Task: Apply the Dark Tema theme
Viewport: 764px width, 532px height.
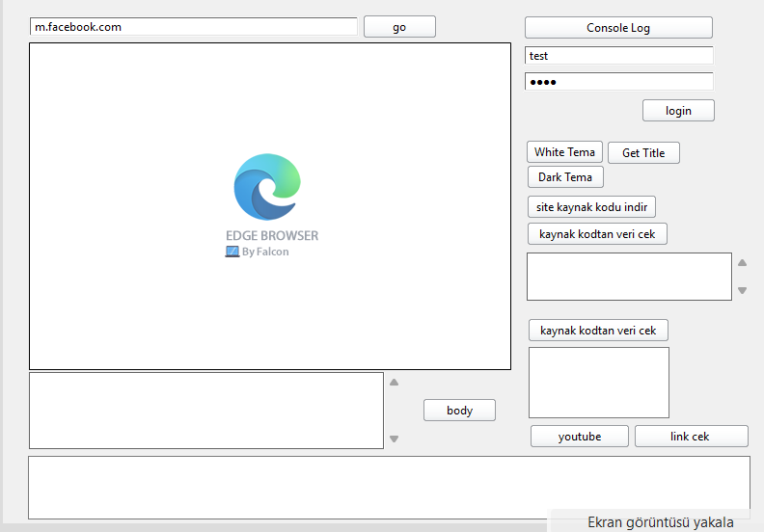Action: click(x=565, y=177)
